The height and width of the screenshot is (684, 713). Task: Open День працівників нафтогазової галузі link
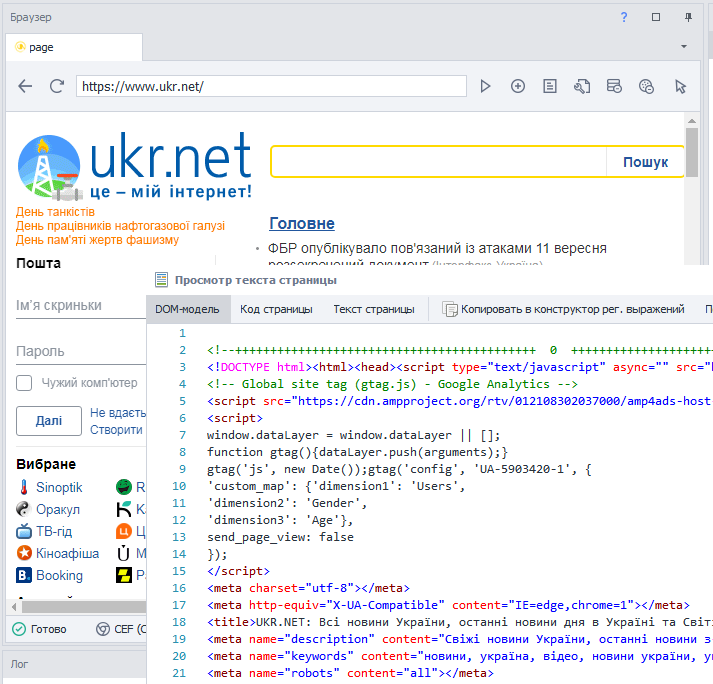tap(120, 226)
